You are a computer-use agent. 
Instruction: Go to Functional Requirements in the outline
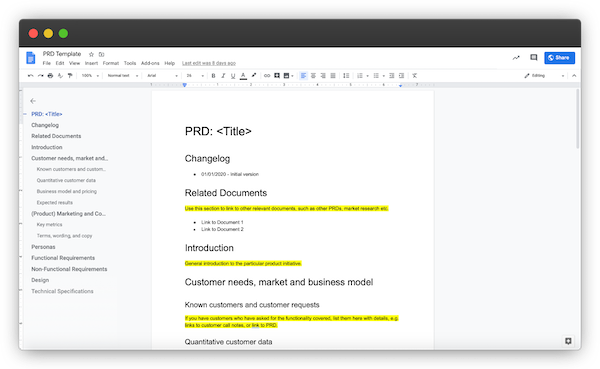click(63, 258)
